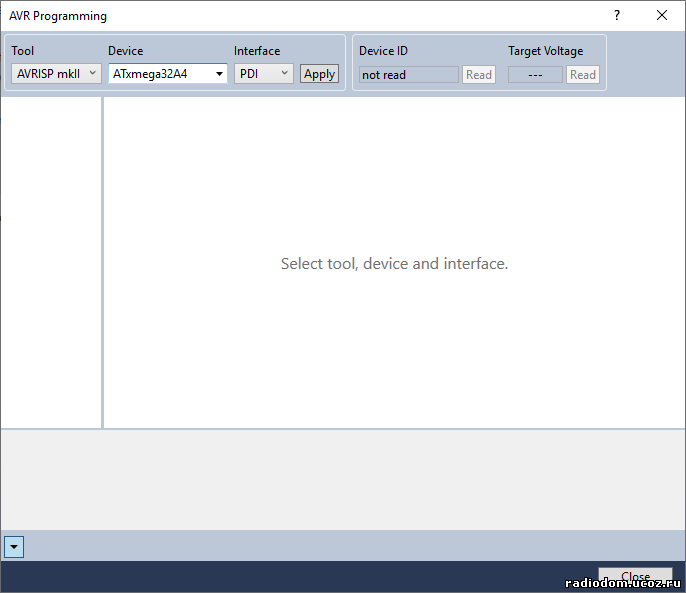Click the Target Voltage value field
The height and width of the screenshot is (593, 686).
535,74
